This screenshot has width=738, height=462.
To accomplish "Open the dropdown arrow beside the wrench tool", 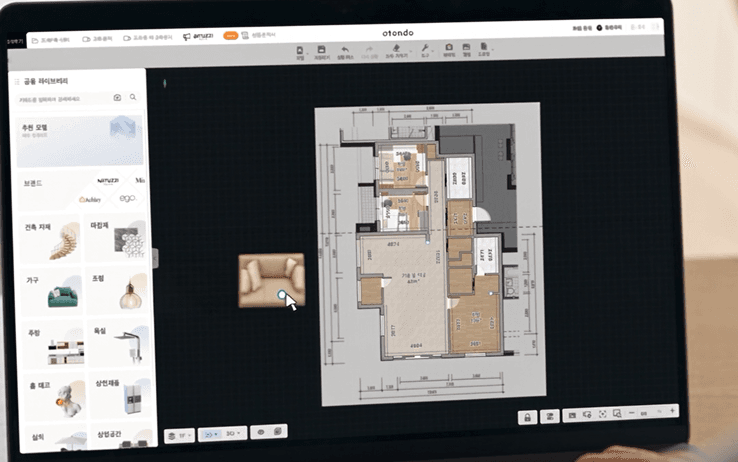I will (433, 50).
